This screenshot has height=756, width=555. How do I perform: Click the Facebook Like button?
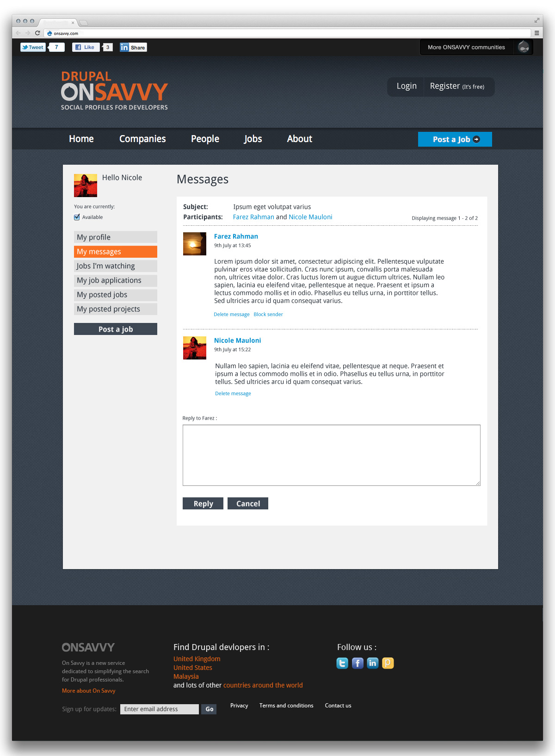[86, 47]
